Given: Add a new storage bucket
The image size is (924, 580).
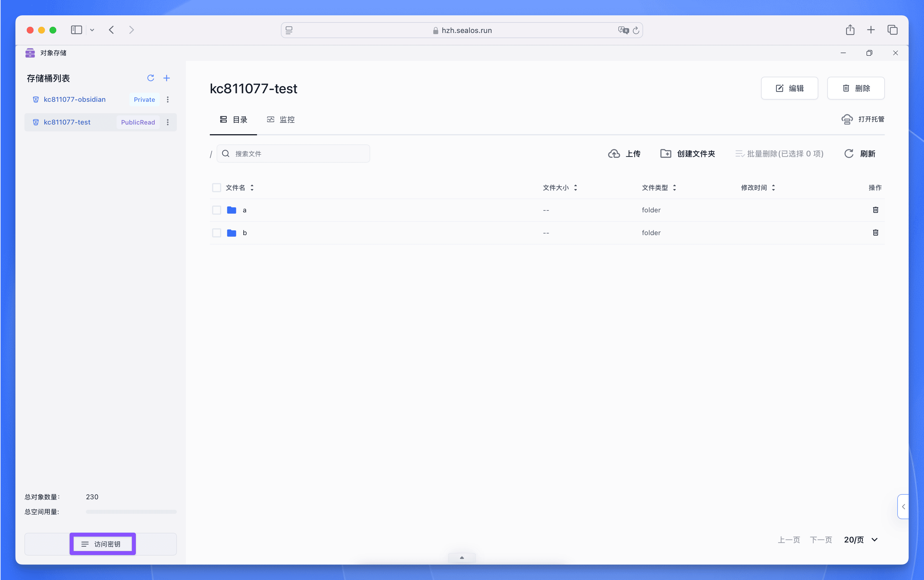Looking at the screenshot, I should [167, 78].
